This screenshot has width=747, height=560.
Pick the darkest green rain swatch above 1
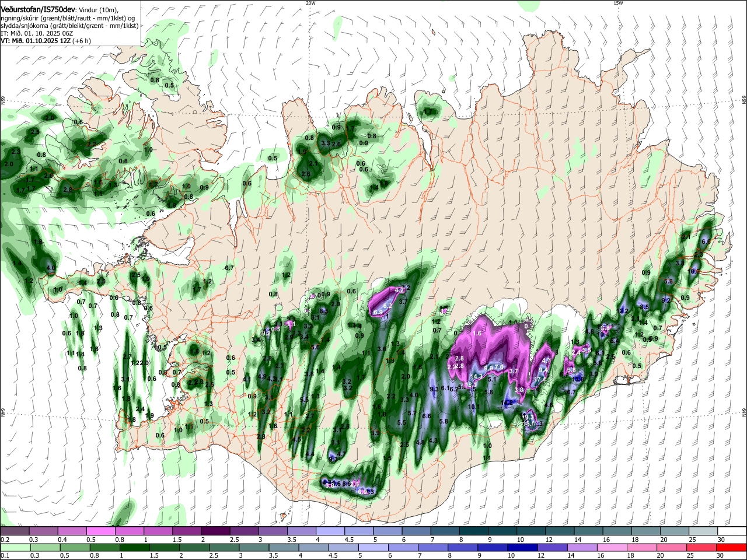[135, 547]
